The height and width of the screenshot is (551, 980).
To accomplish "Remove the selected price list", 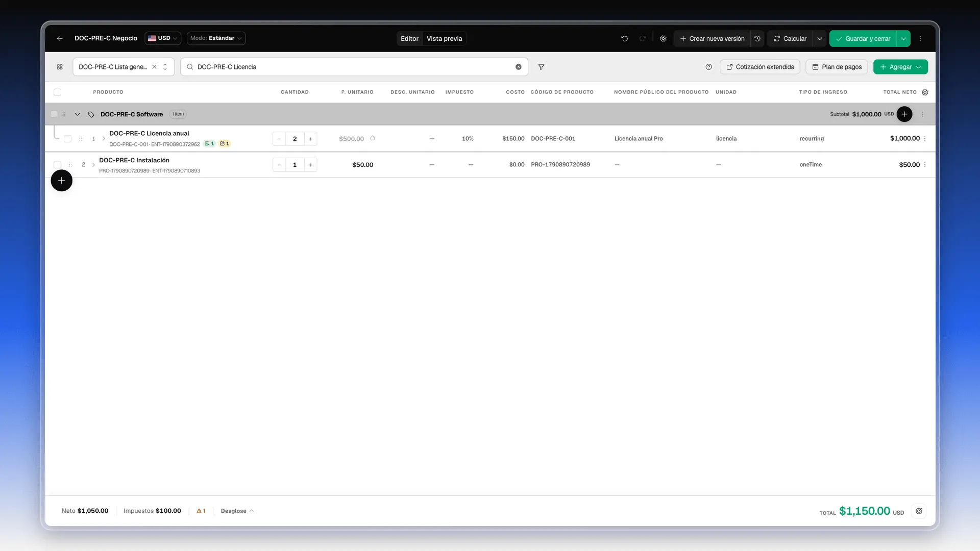I will pyautogui.click(x=154, y=67).
